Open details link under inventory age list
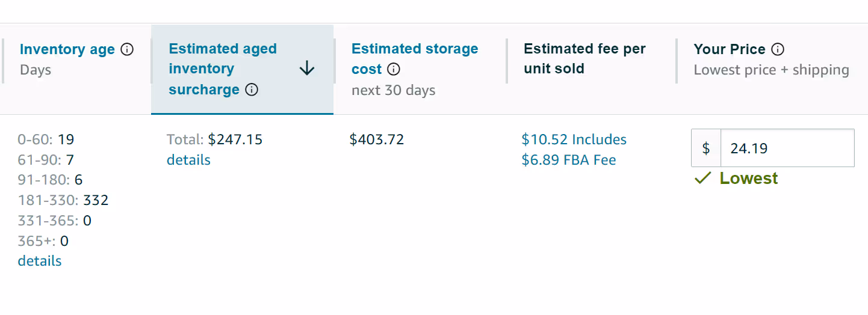868x315 pixels. [x=40, y=261]
